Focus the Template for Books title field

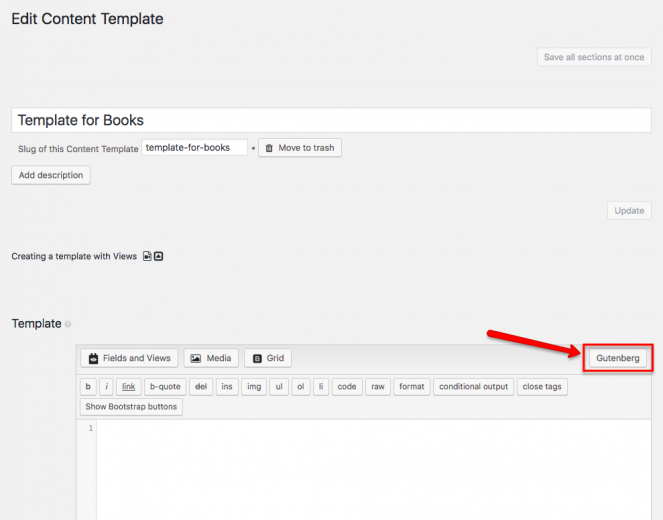click(331, 120)
